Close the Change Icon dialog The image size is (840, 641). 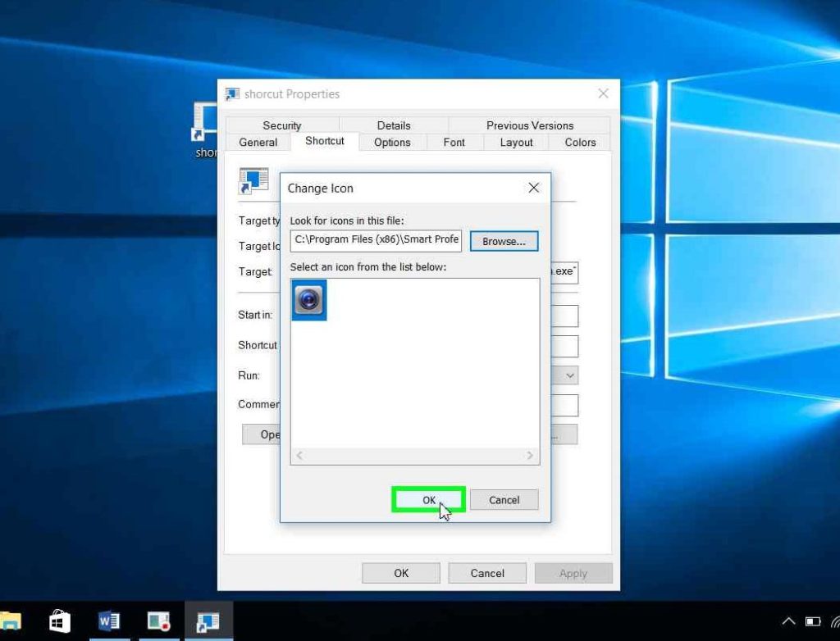tap(533, 188)
